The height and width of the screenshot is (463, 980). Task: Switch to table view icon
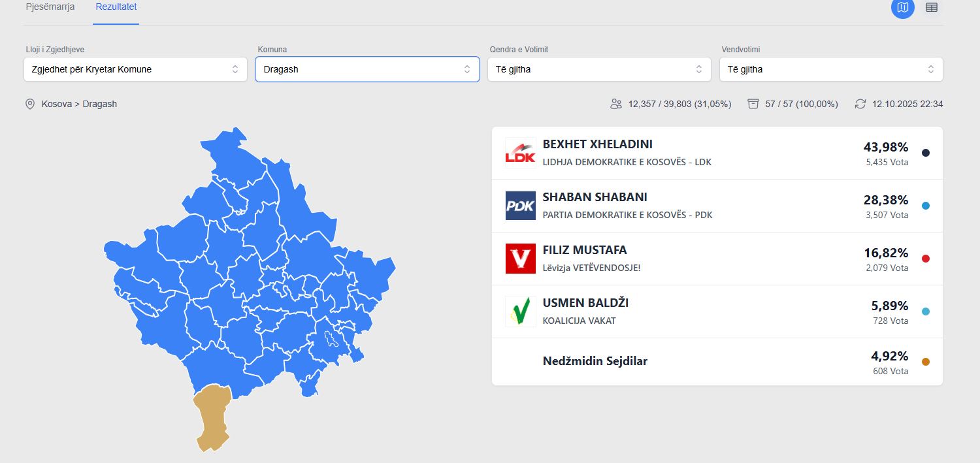pos(932,8)
